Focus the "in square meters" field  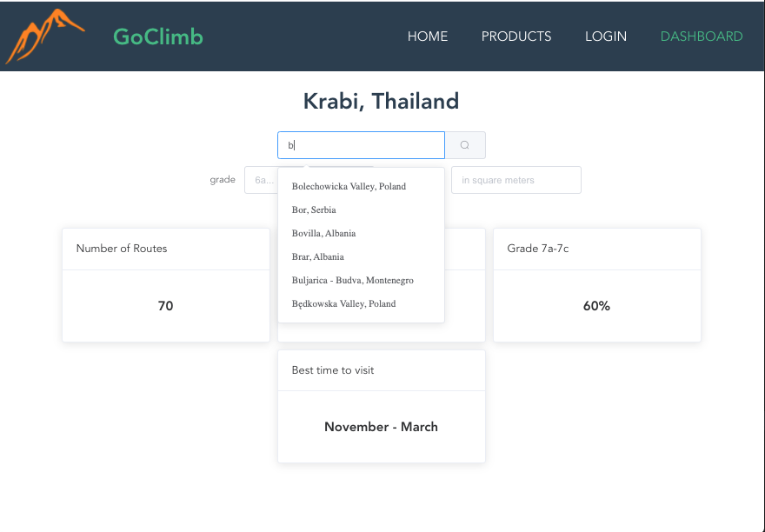click(x=516, y=180)
